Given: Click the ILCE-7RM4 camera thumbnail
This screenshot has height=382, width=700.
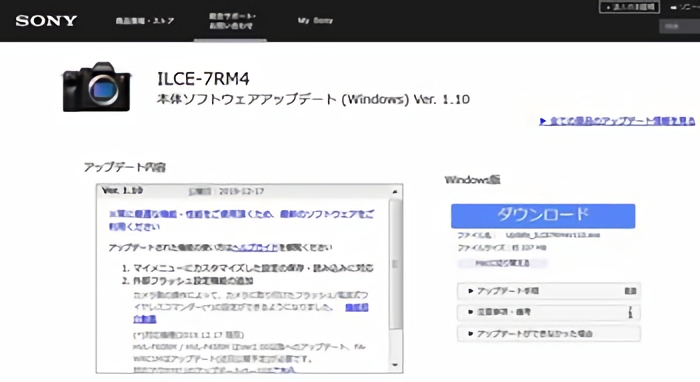Looking at the screenshot, I should pyautogui.click(x=96, y=87).
